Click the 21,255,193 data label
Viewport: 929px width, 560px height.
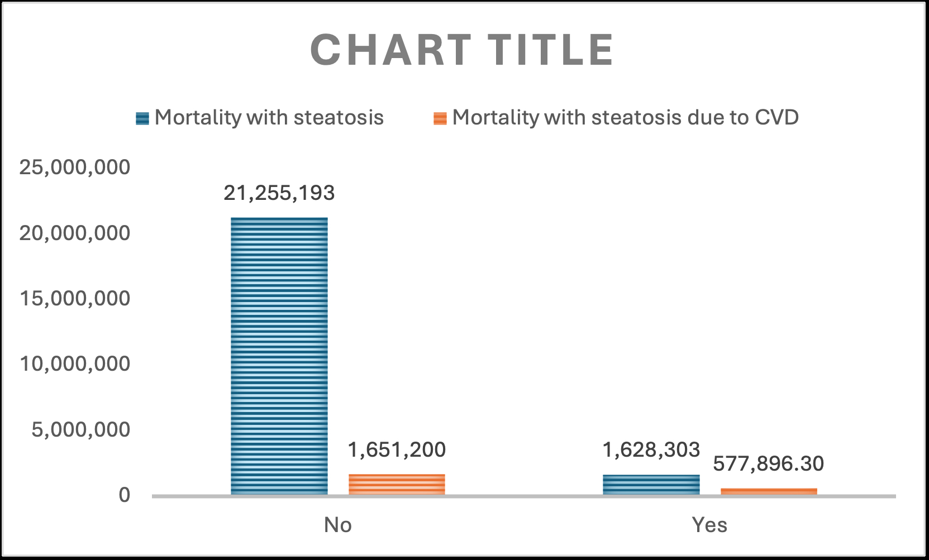coord(279,193)
